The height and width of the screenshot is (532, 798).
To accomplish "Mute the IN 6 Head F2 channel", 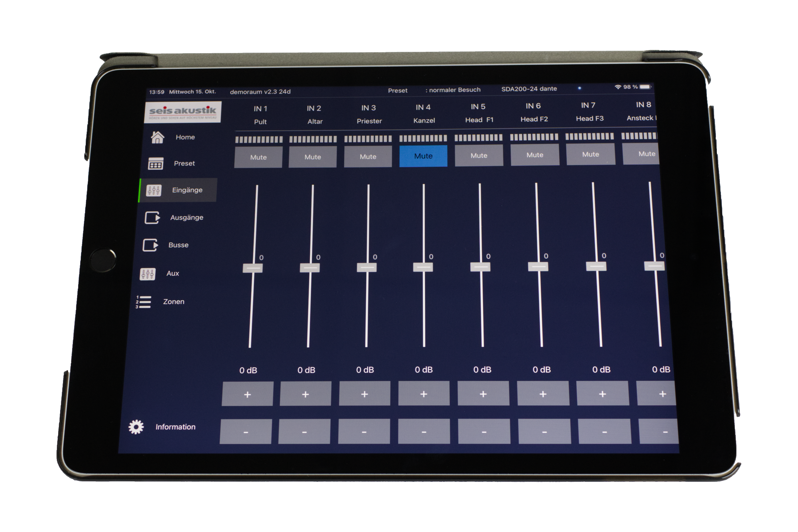I will pos(535,155).
